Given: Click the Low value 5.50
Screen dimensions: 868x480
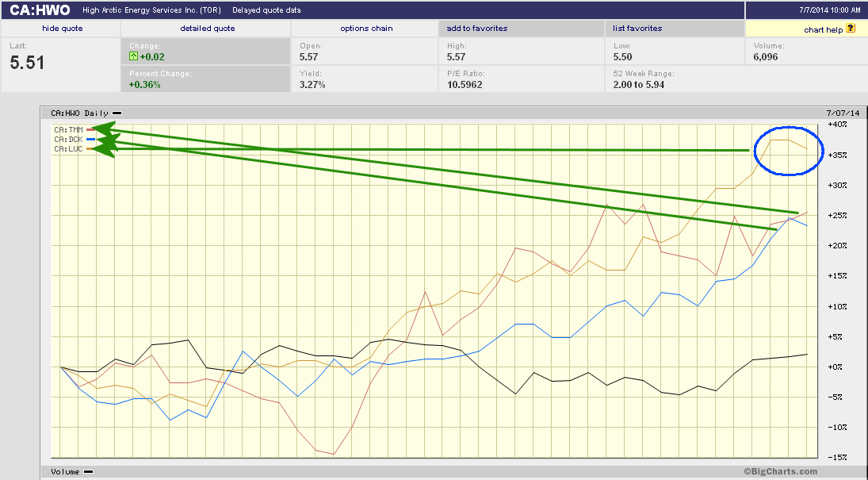Looking at the screenshot, I should tap(623, 56).
